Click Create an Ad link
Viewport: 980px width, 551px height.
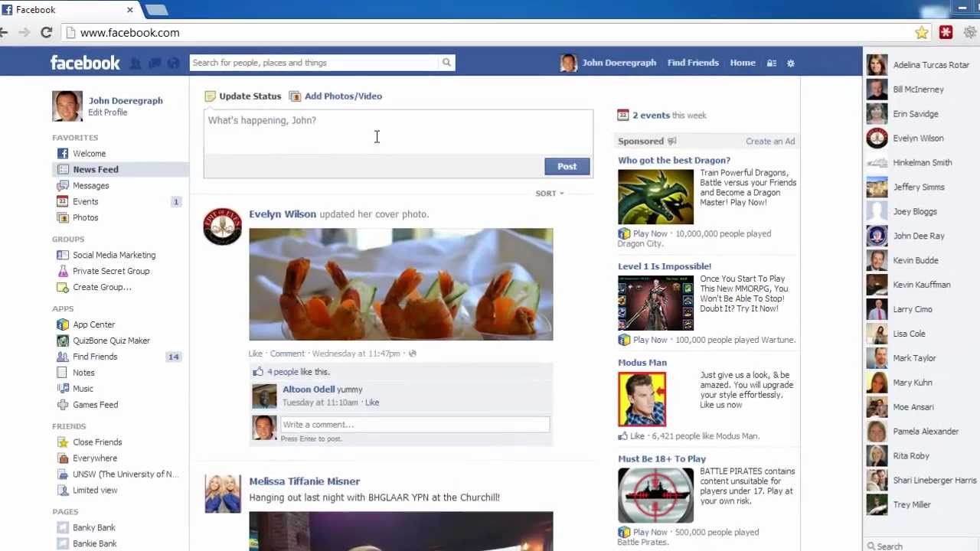(770, 142)
